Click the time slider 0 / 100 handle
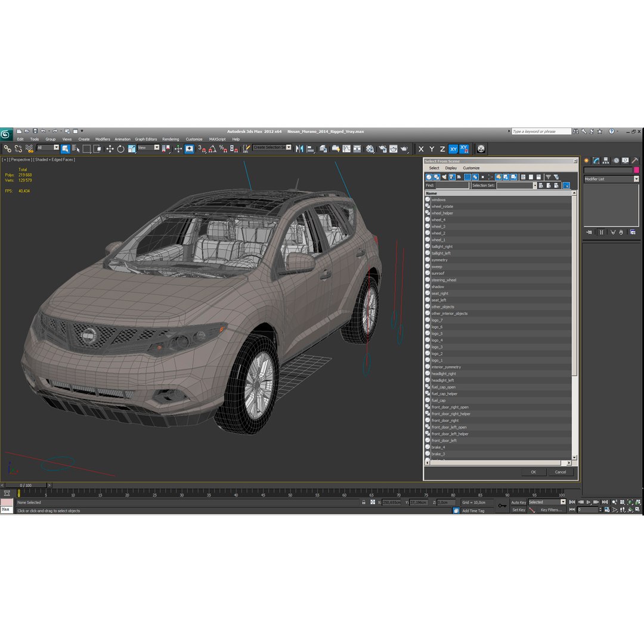The height and width of the screenshot is (644, 644). point(26,485)
